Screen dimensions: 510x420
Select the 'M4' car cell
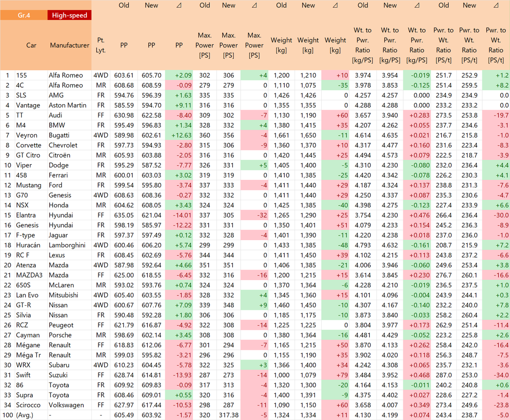click(31, 125)
